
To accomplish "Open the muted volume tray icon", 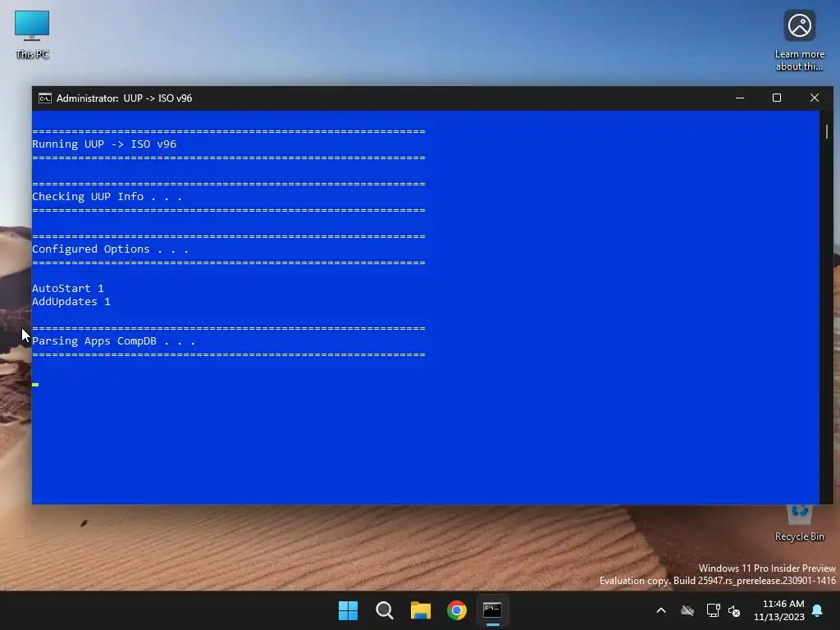I will click(734, 610).
